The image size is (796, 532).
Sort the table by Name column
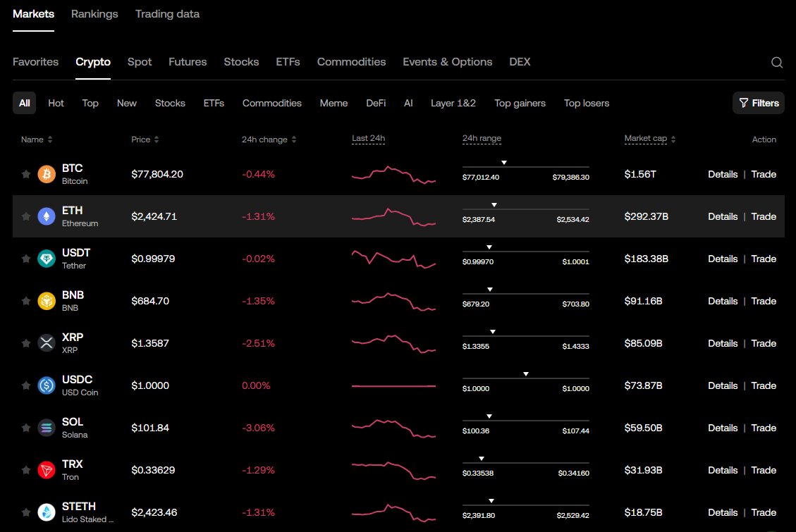(x=37, y=140)
